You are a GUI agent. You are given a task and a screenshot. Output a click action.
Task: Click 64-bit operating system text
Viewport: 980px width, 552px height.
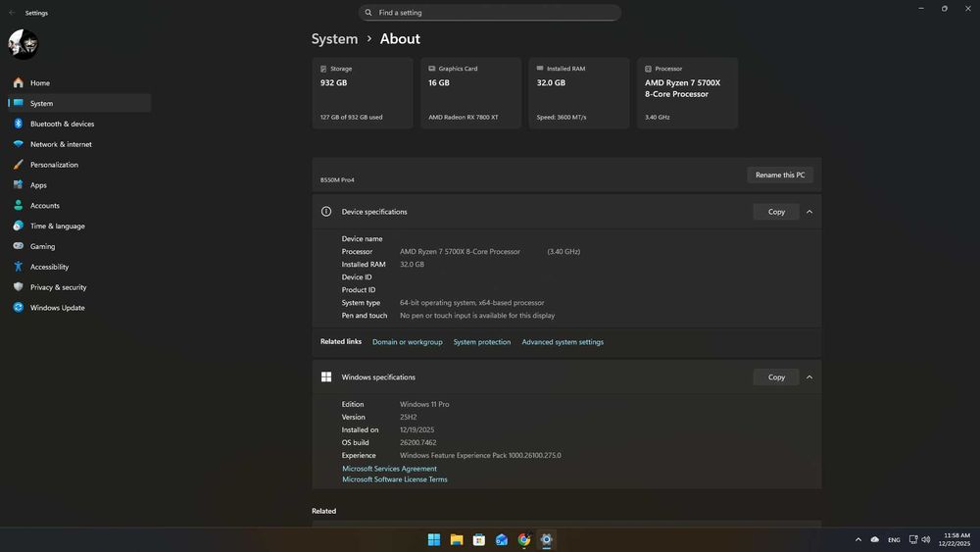pos(472,303)
